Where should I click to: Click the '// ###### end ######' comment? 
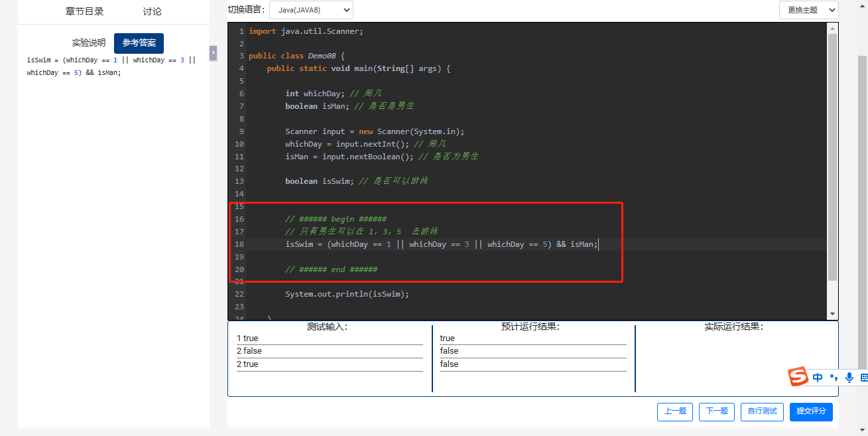[331, 269]
